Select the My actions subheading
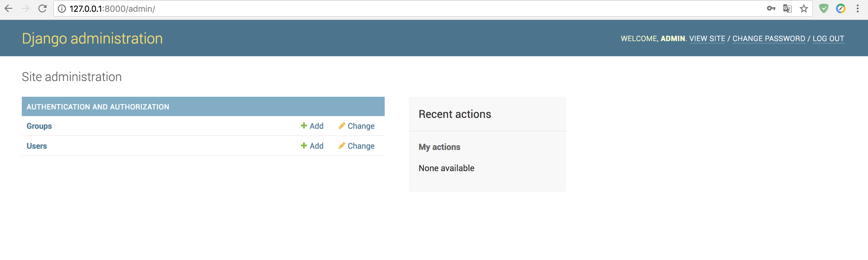Viewport: 868px width, 260px height. 439,147
